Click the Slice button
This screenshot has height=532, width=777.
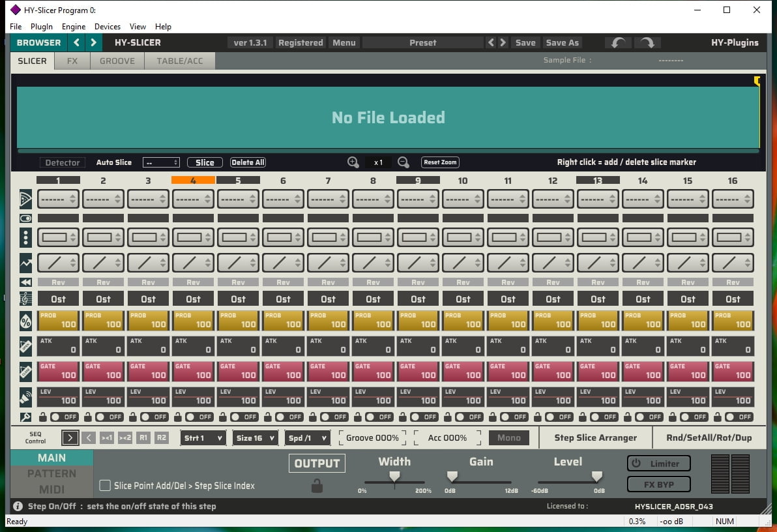coord(205,162)
